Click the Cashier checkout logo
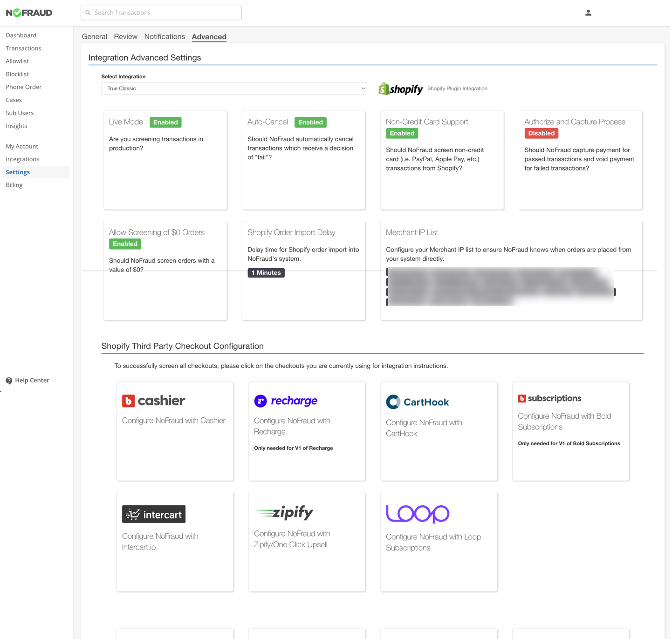Viewport: 672px width, 639px height. coord(153,401)
